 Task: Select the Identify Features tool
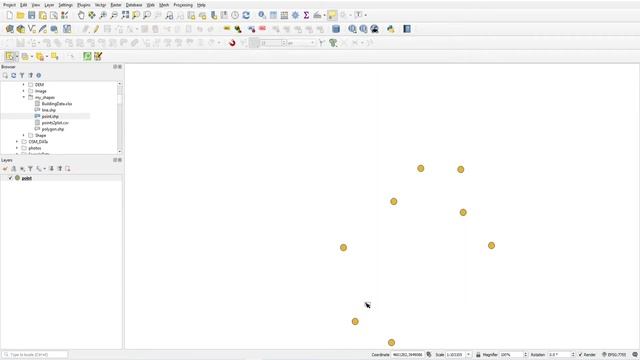[x=262, y=16]
